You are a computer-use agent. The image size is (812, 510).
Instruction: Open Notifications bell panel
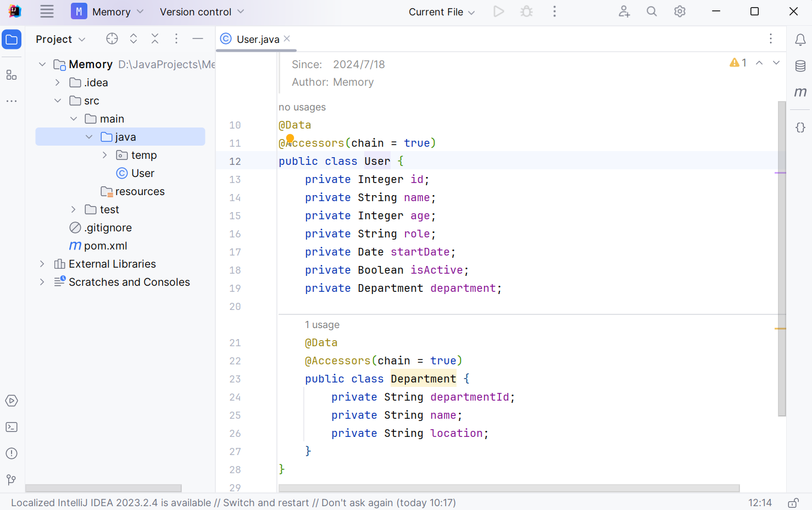[x=800, y=40]
